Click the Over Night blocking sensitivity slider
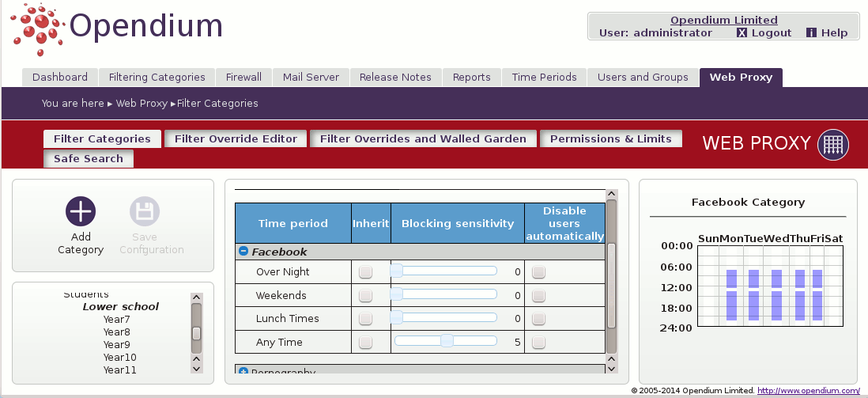 click(x=446, y=271)
